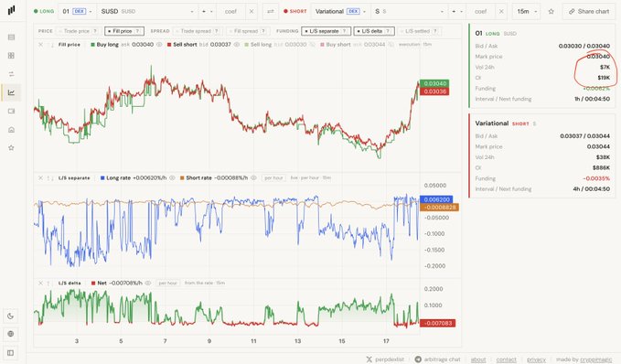Reorder the Fill price pane arrows

[50, 45]
